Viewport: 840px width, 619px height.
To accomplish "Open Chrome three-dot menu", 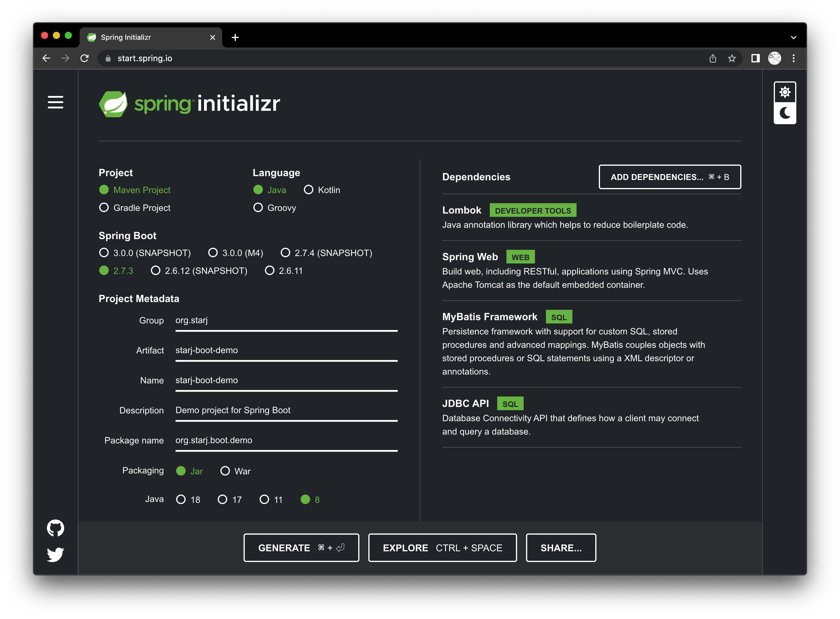I will point(793,58).
